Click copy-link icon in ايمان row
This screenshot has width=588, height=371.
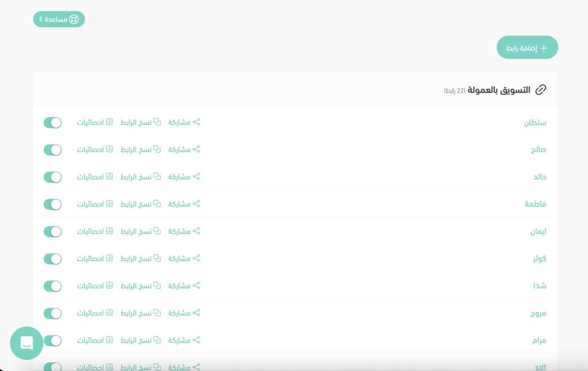(157, 231)
